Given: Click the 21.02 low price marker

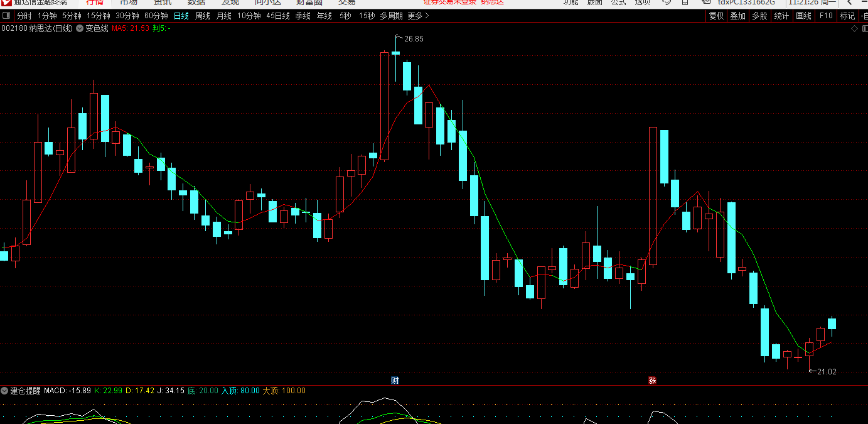Looking at the screenshot, I should [826, 372].
